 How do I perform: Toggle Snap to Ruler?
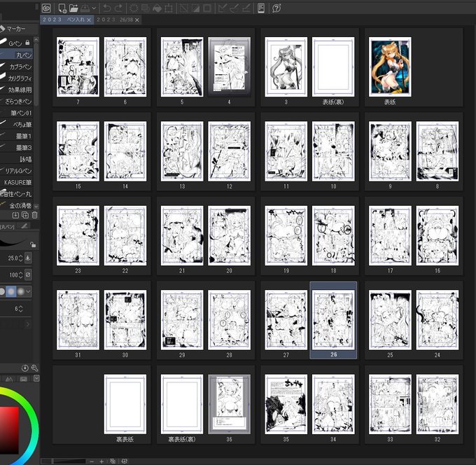223,8
